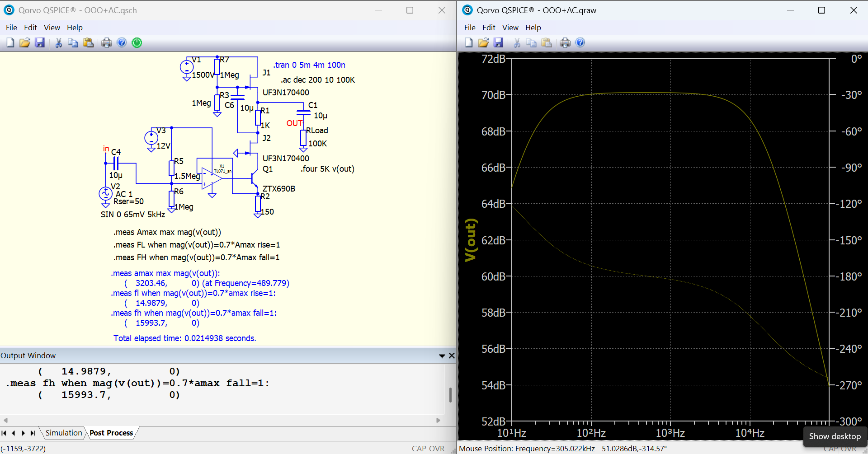Image resolution: width=868 pixels, height=454 pixels.
Task: Open help icon in schematic toolbar
Action: coord(122,42)
